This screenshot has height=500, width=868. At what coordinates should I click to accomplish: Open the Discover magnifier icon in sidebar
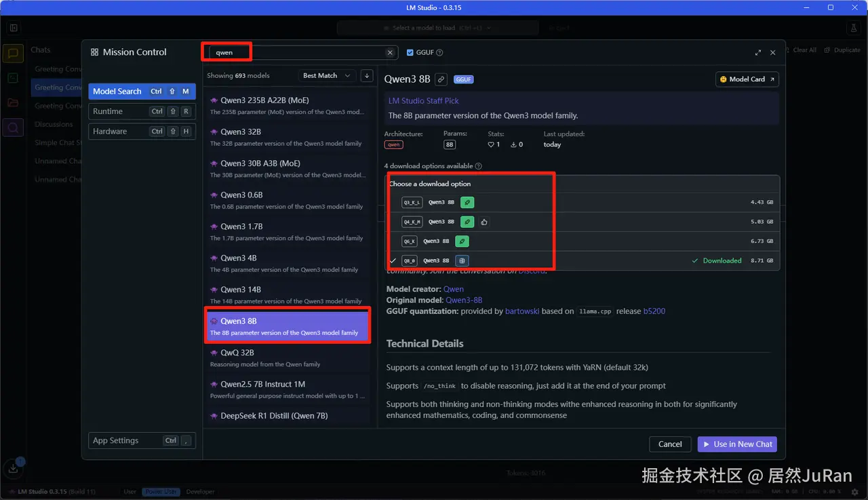[x=13, y=127]
